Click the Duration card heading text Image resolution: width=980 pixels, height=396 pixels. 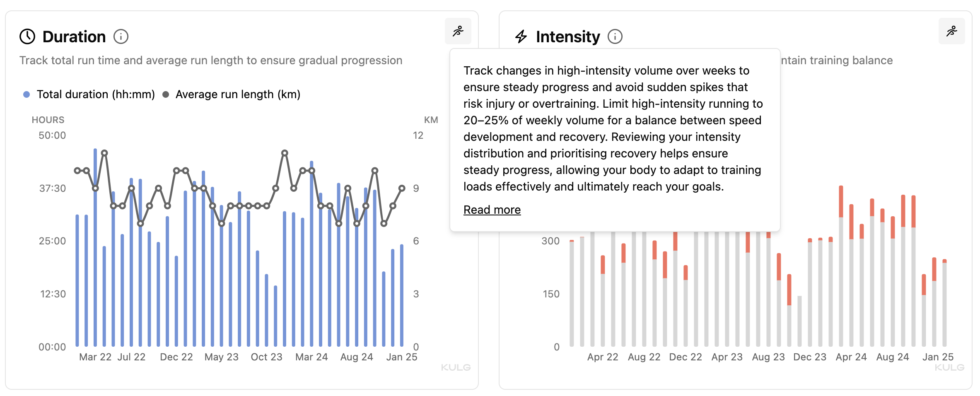(74, 36)
